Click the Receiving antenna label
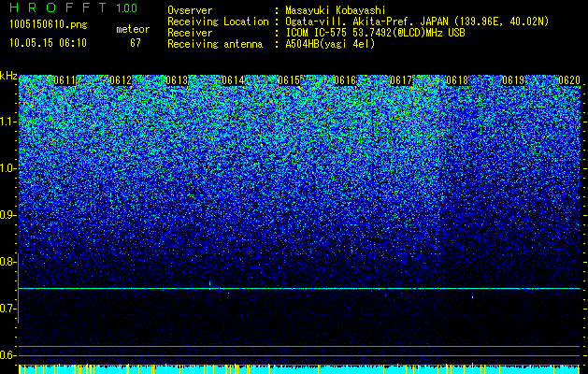The image size is (588, 374). 215,44
